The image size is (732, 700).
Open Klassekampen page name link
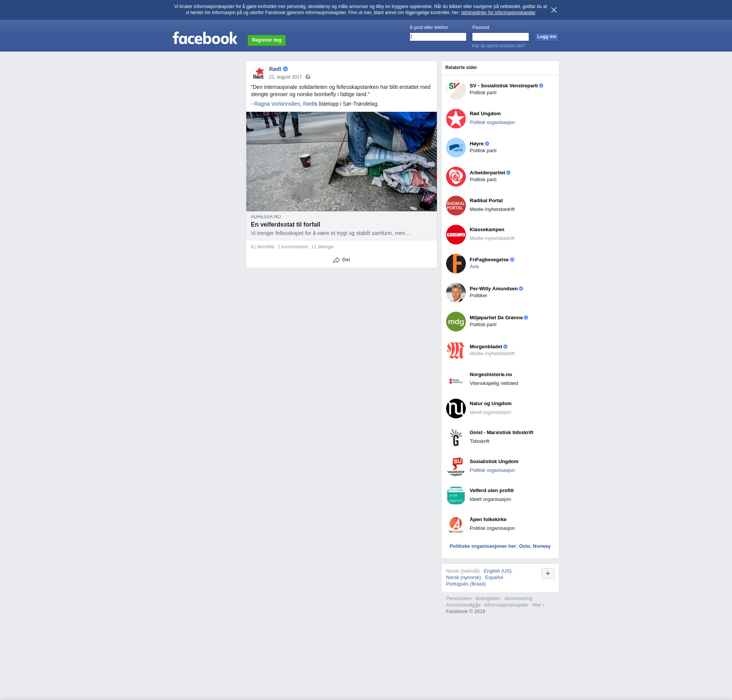coord(487,230)
